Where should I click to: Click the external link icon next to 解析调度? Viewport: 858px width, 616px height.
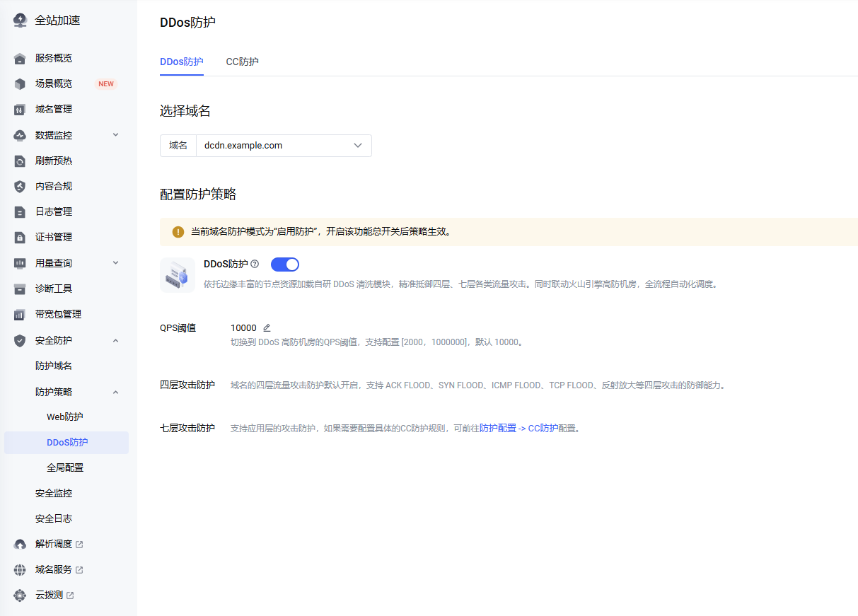click(x=79, y=545)
